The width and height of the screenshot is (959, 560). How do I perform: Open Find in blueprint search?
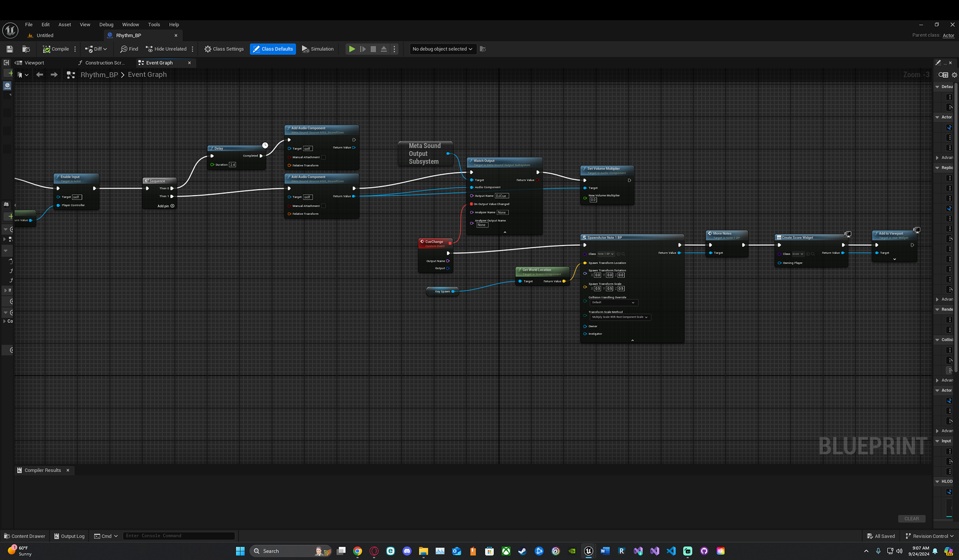[129, 49]
